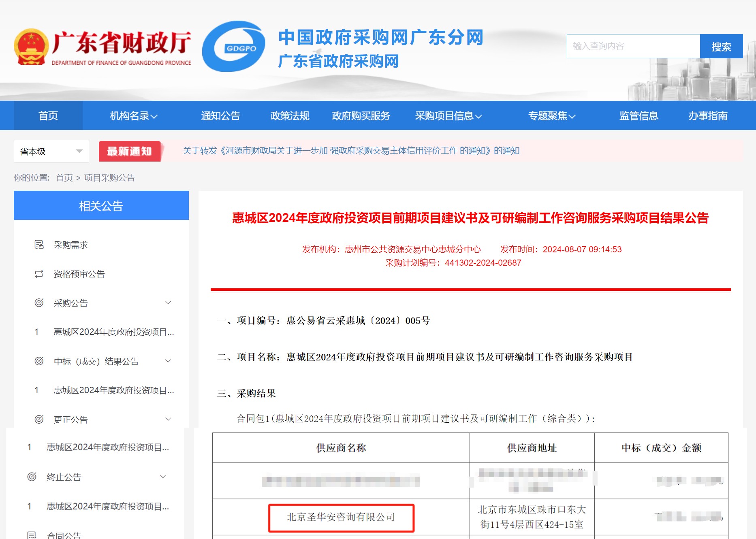This screenshot has width=756, height=539.
Task: Open item 1 under 终止公告
Action: [x=108, y=507]
